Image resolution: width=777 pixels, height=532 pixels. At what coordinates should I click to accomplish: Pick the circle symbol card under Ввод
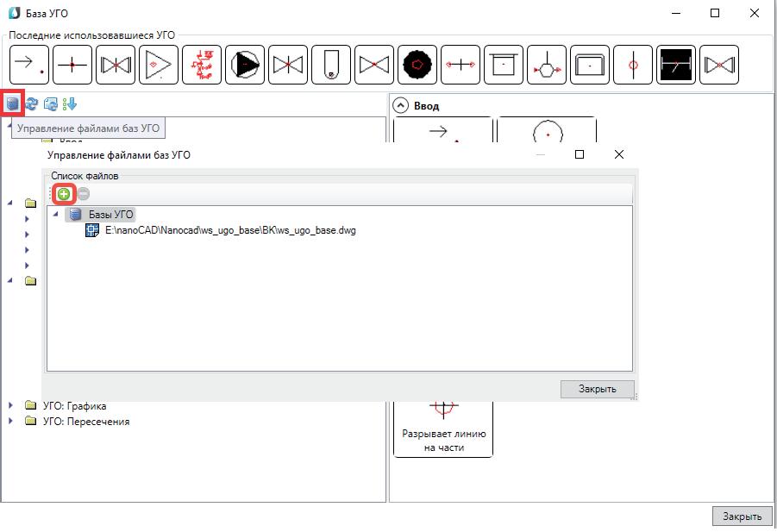click(x=547, y=130)
